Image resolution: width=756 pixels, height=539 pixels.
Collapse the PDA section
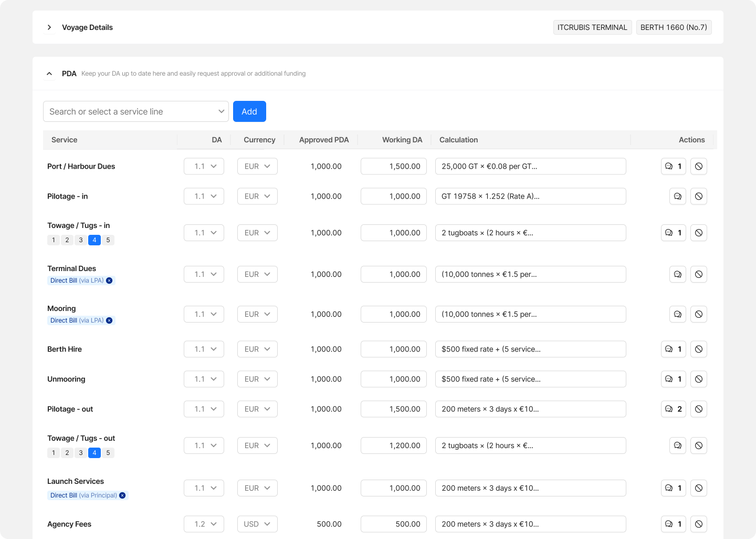pos(49,74)
